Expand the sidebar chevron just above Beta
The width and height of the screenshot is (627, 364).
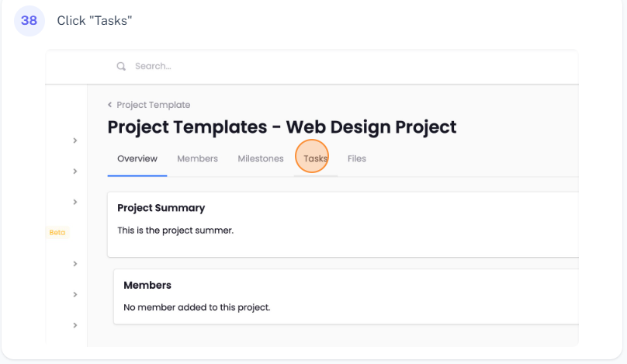(x=75, y=202)
